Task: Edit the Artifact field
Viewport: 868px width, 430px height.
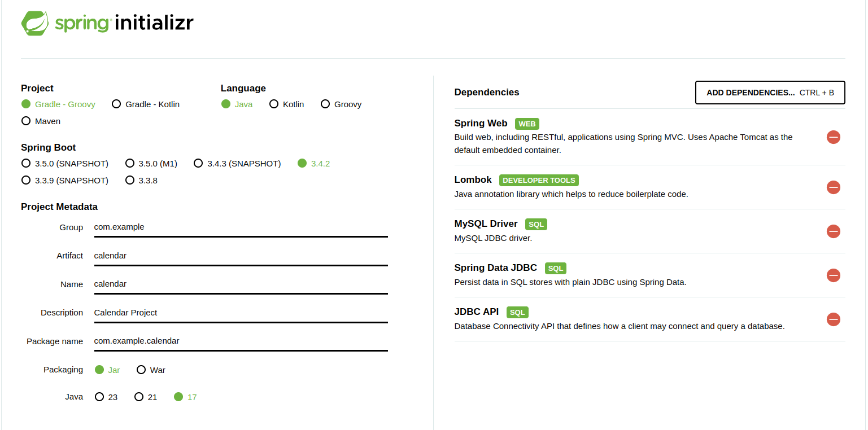Action: point(241,256)
